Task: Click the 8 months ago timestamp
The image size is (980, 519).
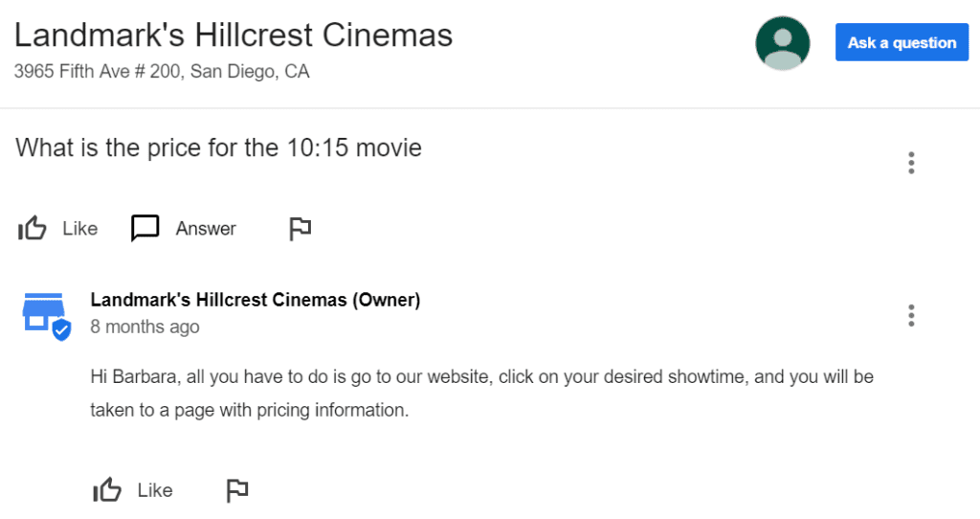Action: click(x=145, y=327)
